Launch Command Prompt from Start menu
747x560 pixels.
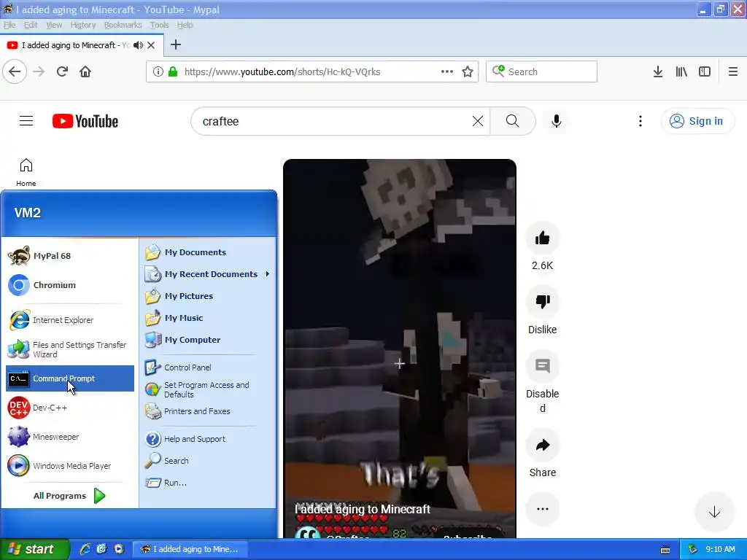(70, 378)
